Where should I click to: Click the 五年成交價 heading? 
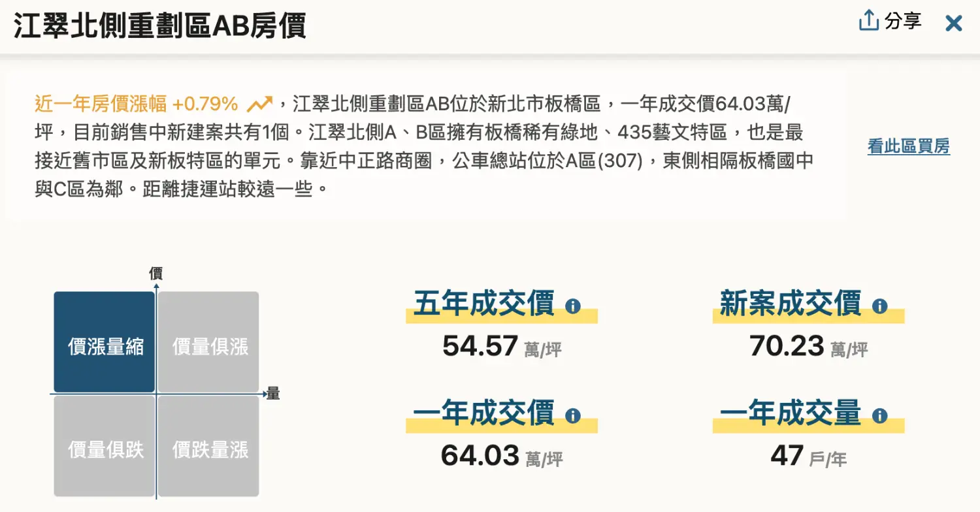[x=484, y=304]
